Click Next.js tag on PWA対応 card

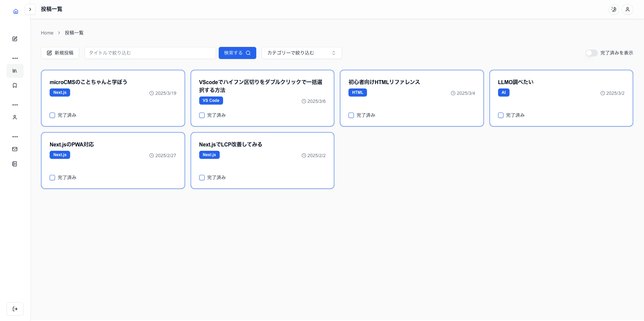coord(60,155)
